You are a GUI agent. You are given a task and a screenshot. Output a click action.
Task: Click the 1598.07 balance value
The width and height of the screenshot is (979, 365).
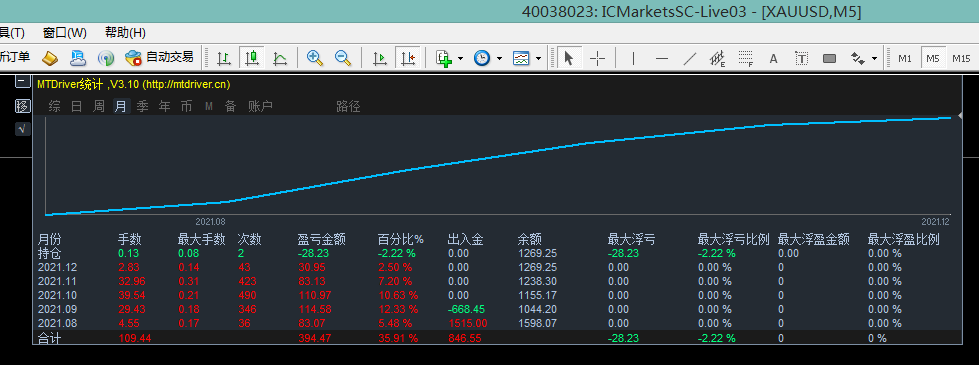537,323
